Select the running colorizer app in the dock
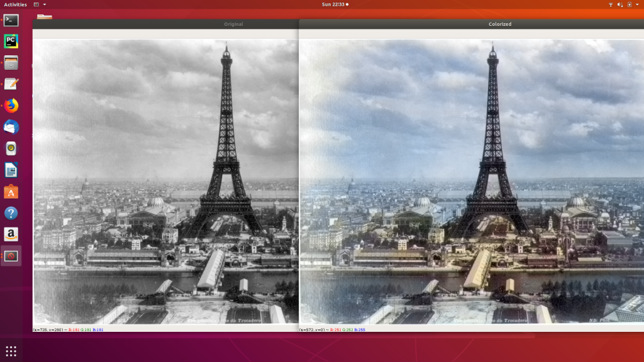Screen dimensions: 644x362 (x=11, y=256)
